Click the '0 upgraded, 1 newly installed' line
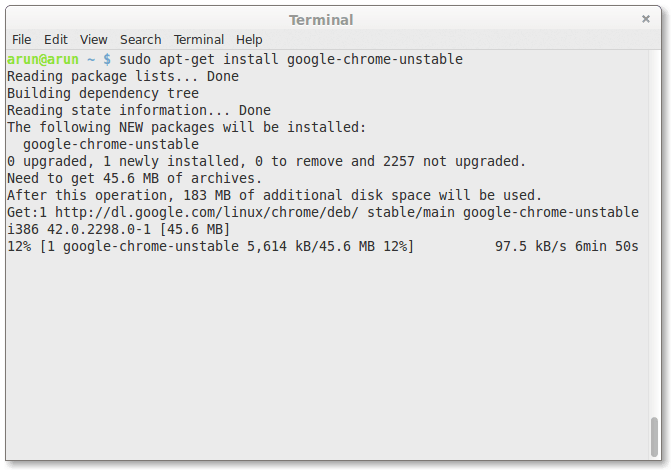Viewport: 671px width, 470px height. pos(266,161)
